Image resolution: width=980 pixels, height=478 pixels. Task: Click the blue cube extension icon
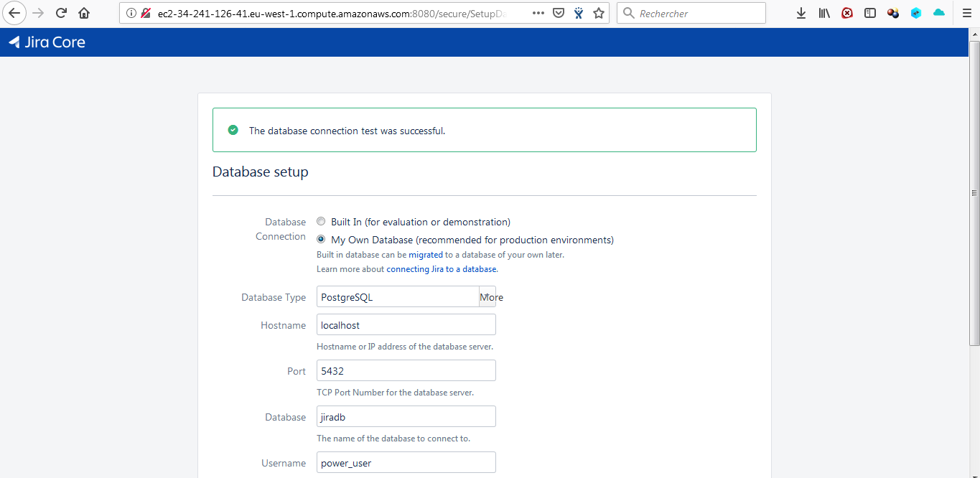click(x=916, y=13)
